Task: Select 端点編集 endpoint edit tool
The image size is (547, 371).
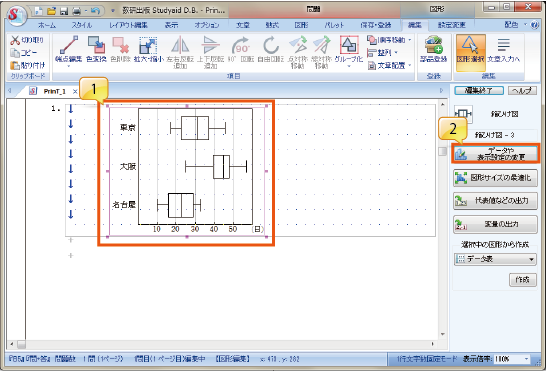Action: tap(68, 49)
